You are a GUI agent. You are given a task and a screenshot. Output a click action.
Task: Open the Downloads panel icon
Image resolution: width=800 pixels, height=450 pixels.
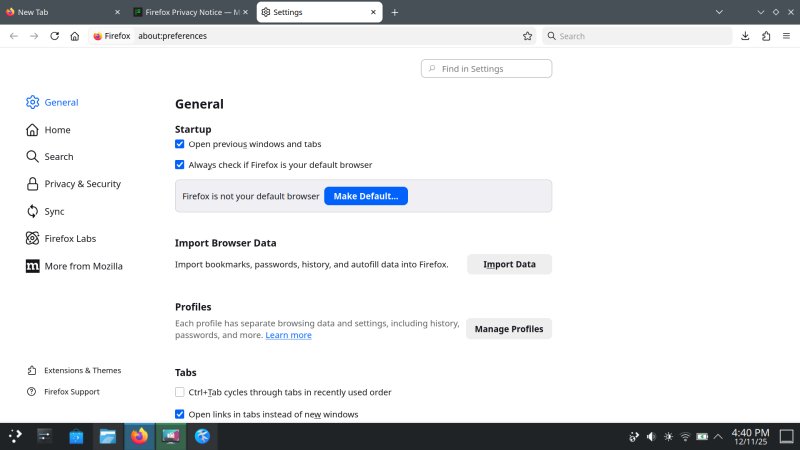(745, 36)
